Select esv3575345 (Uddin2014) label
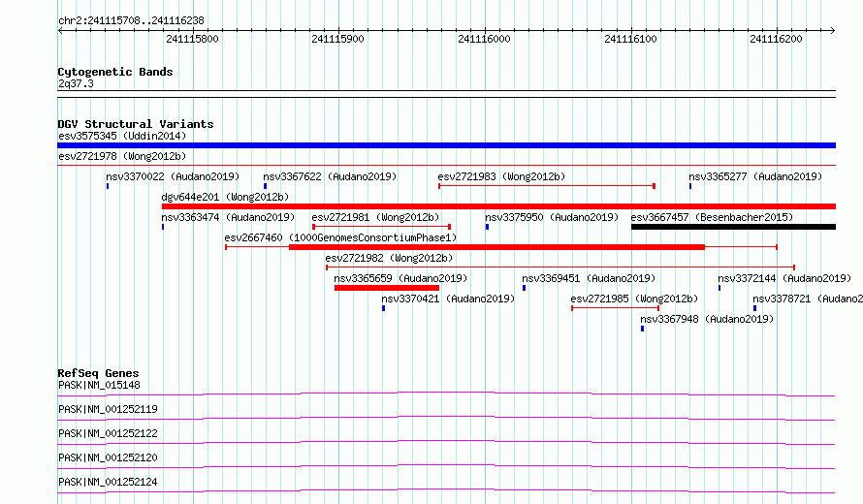 point(122,136)
